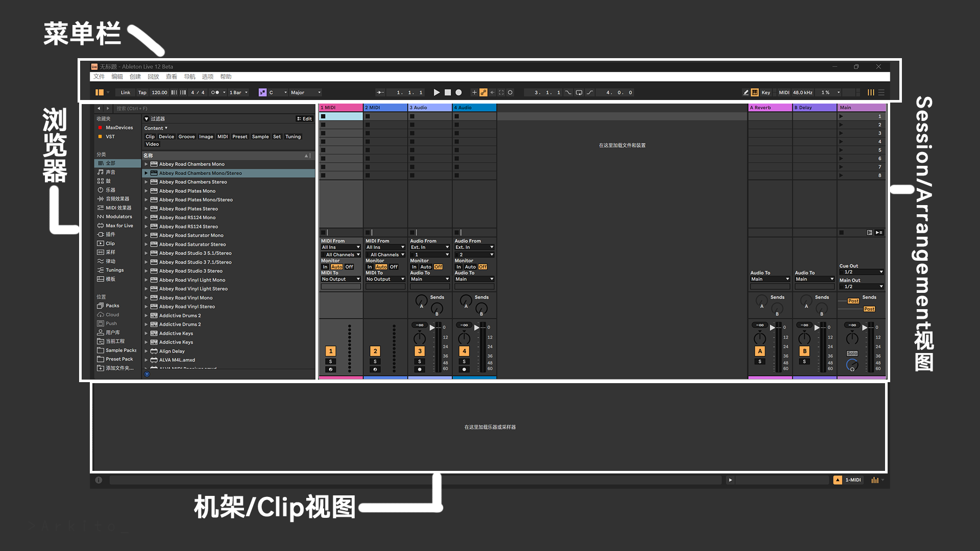The height and width of the screenshot is (551, 980).
Task: Open the 创建 menu
Action: (135, 77)
